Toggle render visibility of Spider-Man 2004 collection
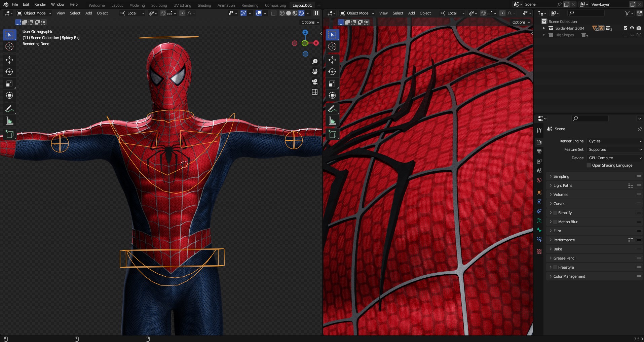The height and width of the screenshot is (342, 644). pyautogui.click(x=639, y=28)
